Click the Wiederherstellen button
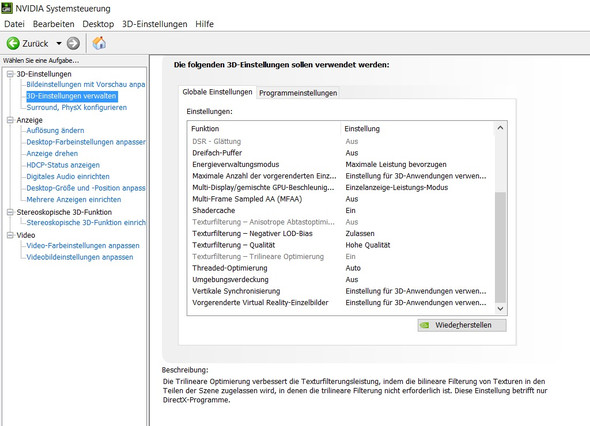Viewport: 590px width, 426px height. (462, 325)
